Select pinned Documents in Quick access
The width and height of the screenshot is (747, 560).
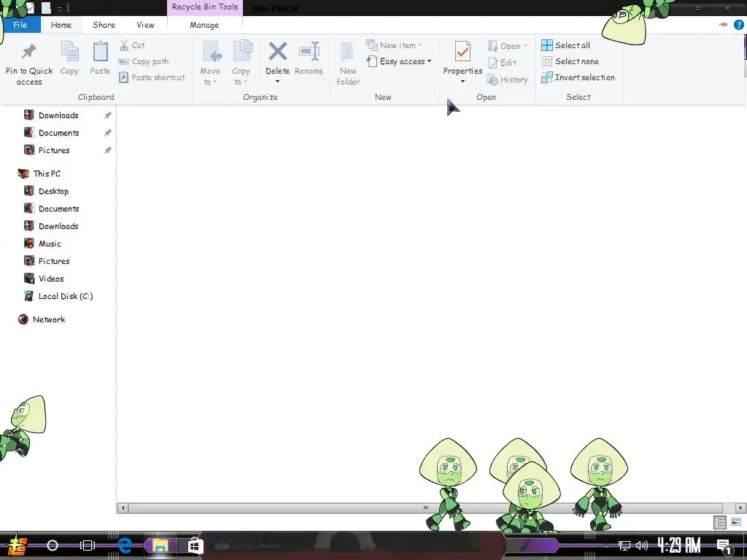(x=58, y=133)
